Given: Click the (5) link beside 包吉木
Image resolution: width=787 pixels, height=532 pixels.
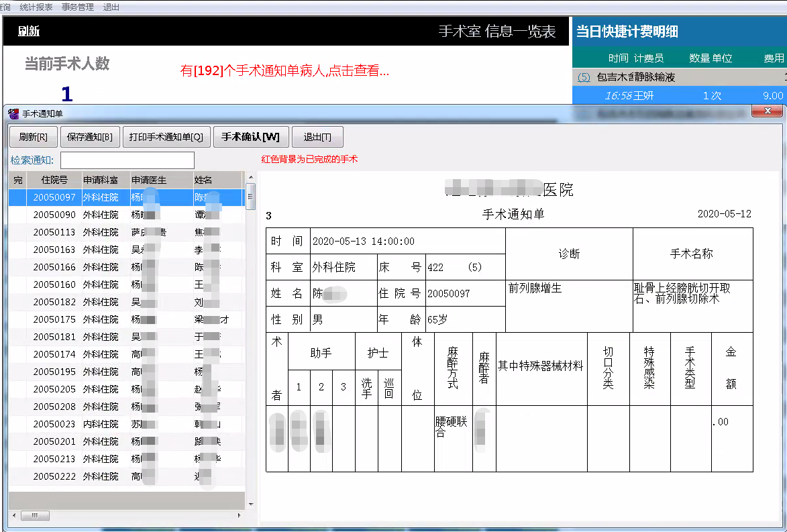Looking at the screenshot, I should click(584, 77).
